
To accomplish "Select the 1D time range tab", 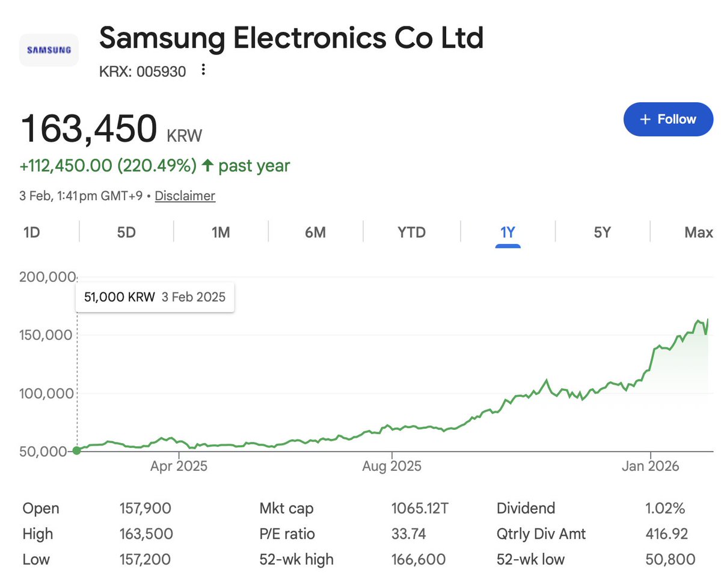I will tap(31, 232).
